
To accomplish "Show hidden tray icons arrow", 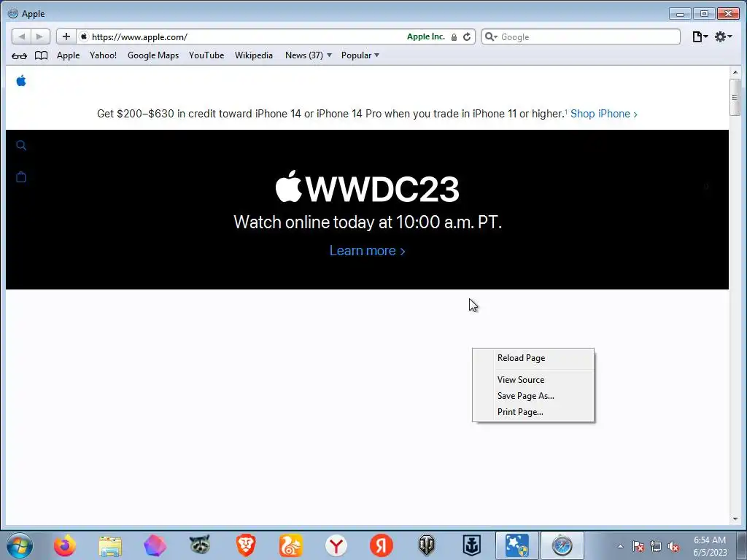I will click(x=620, y=546).
